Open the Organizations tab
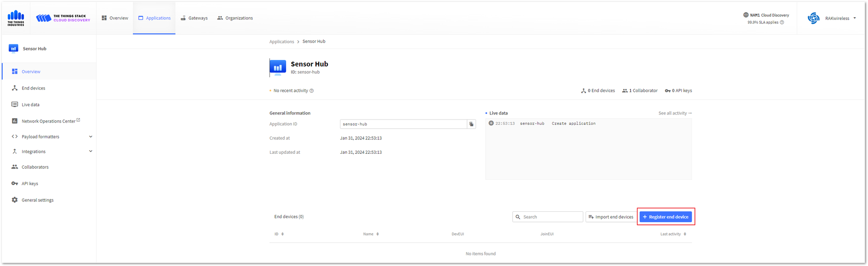 coord(235,18)
